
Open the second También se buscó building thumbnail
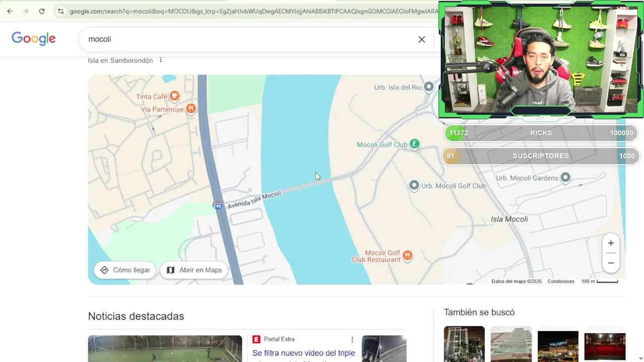tap(511, 344)
